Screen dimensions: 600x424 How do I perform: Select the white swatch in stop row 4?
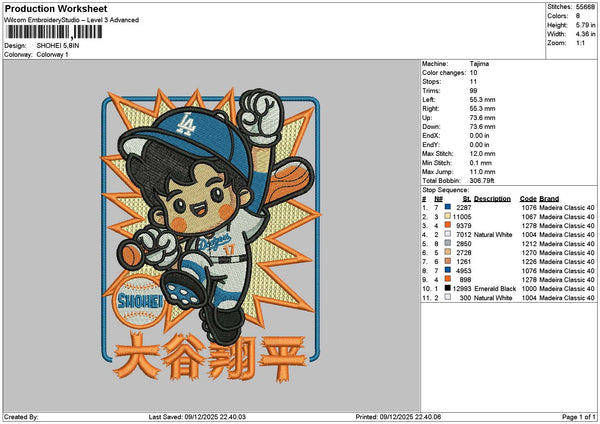click(x=447, y=234)
